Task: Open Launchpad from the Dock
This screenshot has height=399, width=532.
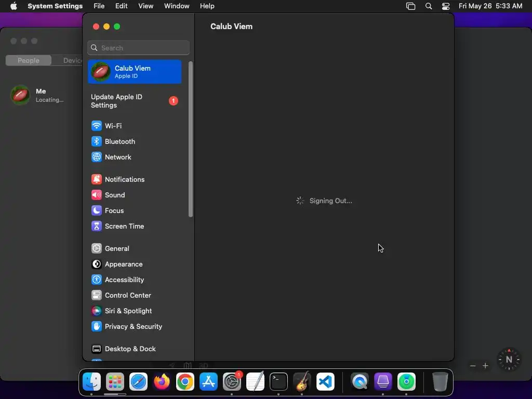Action: [115, 382]
